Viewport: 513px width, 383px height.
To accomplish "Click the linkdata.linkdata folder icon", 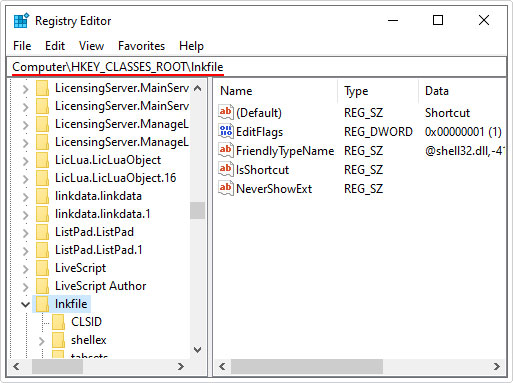I will pos(43,196).
